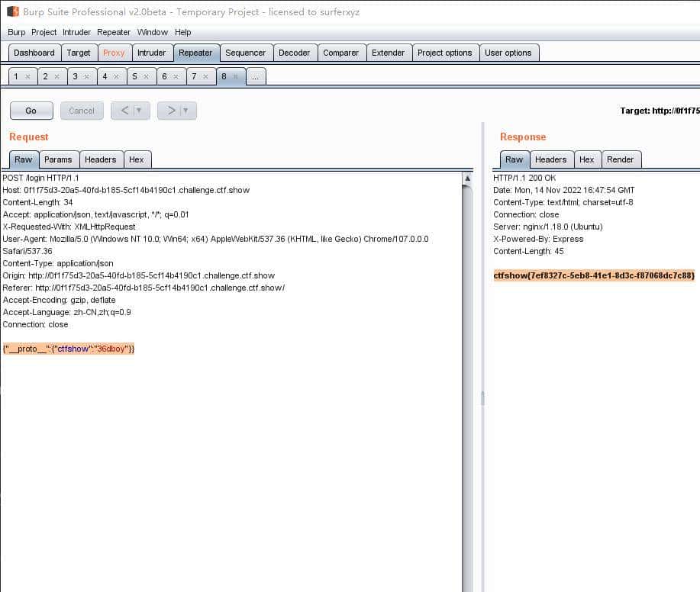Viewport: 700px width, 592px height.
Task: View response in Render tab
Action: (x=620, y=159)
